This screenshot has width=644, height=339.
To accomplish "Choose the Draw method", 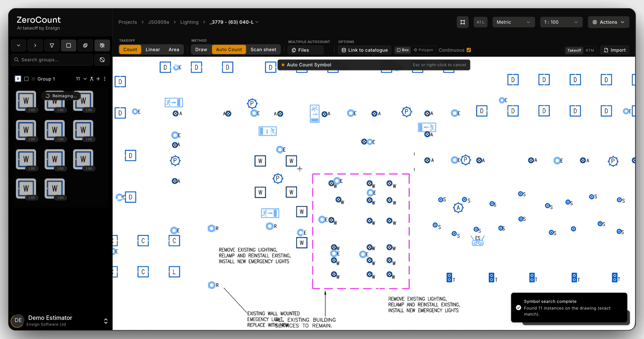I will 201,50.
